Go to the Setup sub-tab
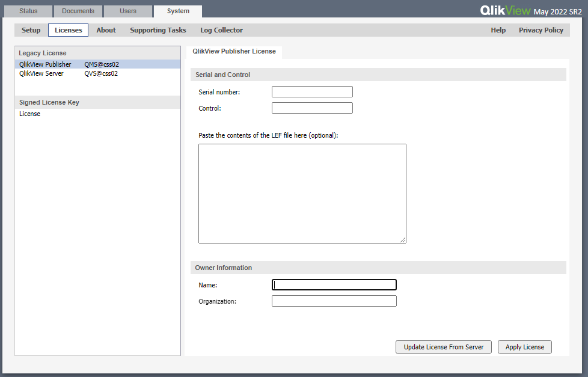 [31, 30]
